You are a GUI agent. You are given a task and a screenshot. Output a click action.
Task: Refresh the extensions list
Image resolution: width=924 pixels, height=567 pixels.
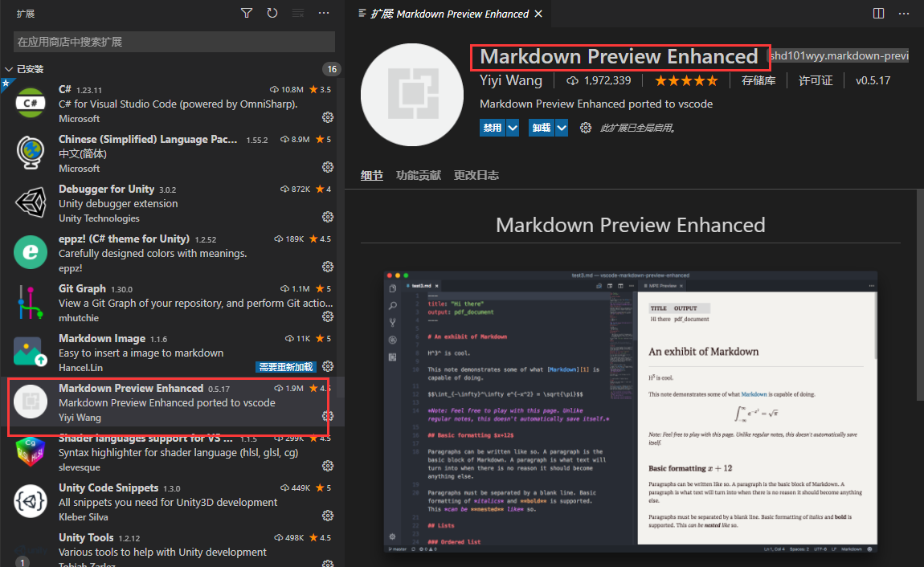pos(272,13)
